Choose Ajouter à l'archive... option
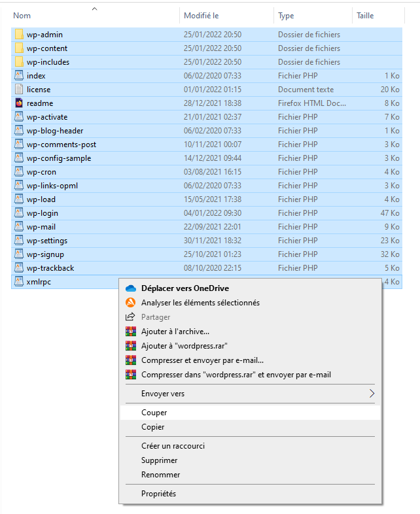 click(x=250, y=332)
